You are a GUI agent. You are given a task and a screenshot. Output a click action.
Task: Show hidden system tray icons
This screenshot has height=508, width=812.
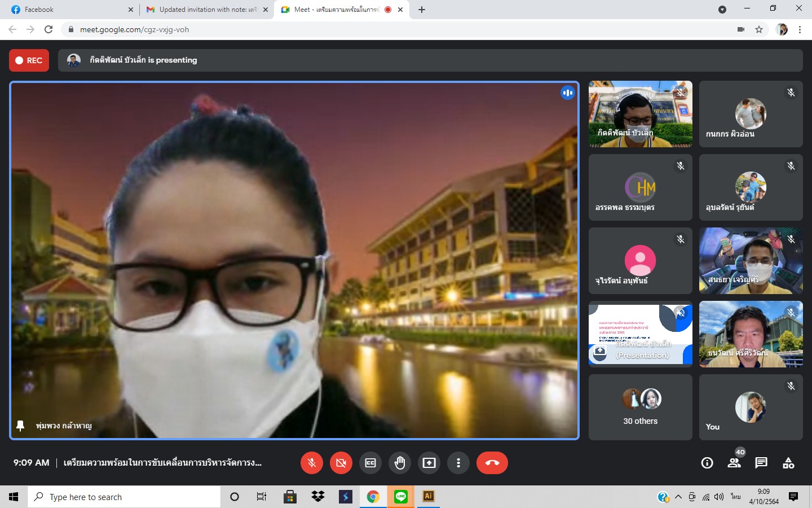click(678, 497)
